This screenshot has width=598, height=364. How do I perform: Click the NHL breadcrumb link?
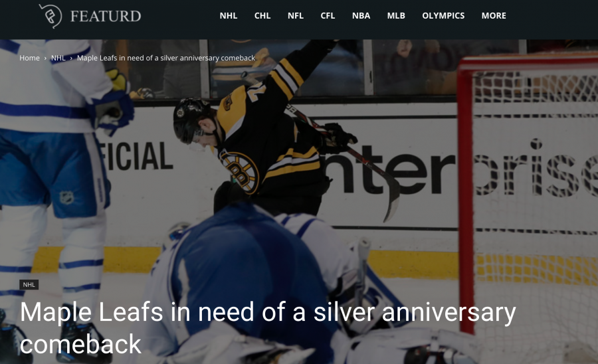click(x=58, y=58)
